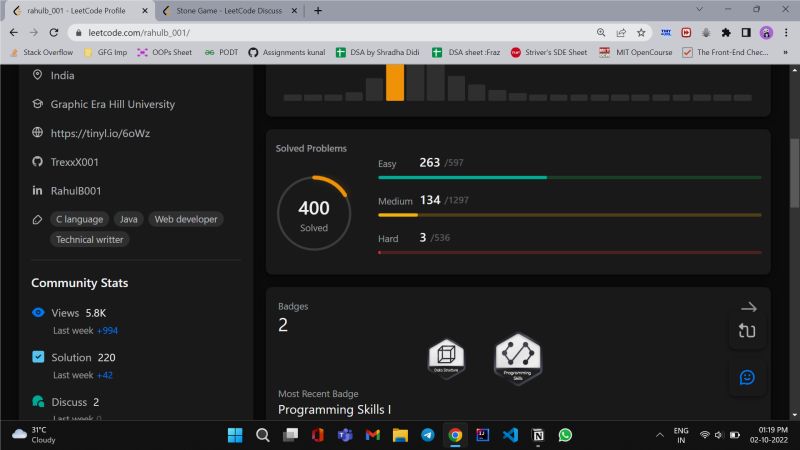Open all badges with arrow icon
The image size is (800, 450).
pos(748,307)
